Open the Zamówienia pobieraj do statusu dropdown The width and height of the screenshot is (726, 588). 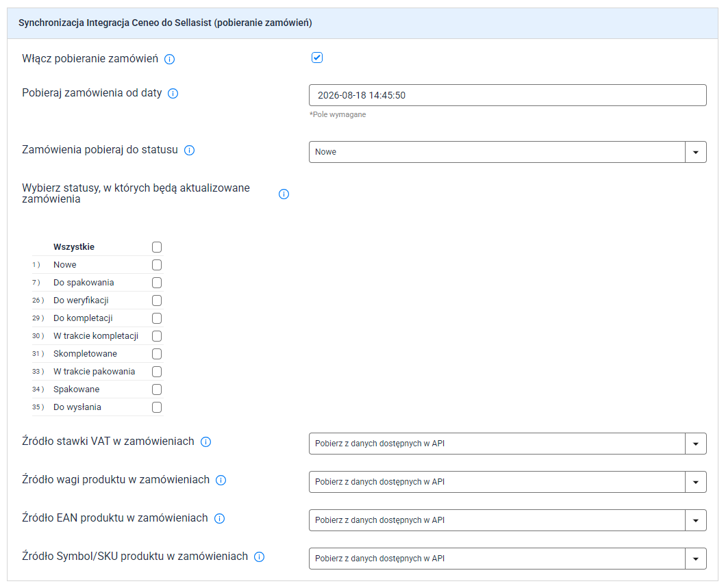pos(508,152)
